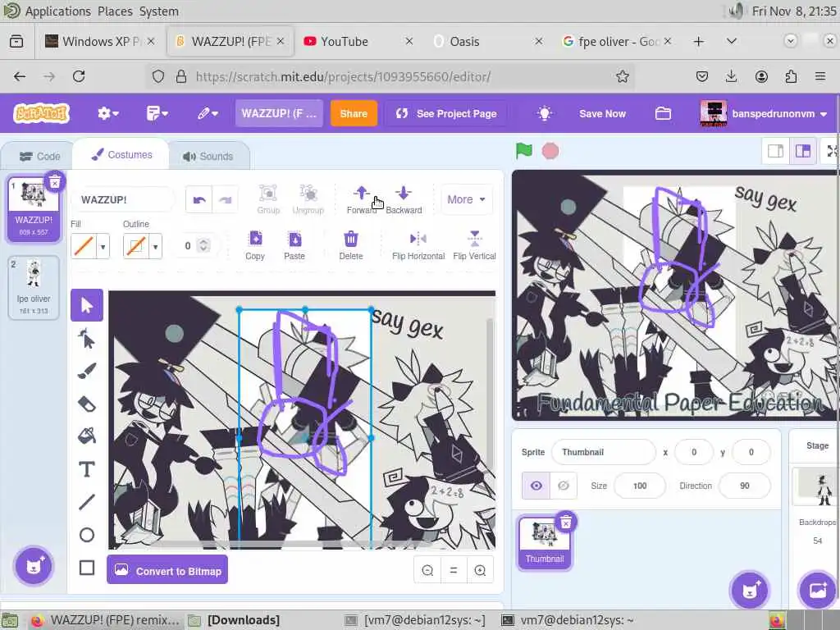Screen dimensions: 840x630
Task: Open the Edit pencil menu
Action: coord(208,113)
